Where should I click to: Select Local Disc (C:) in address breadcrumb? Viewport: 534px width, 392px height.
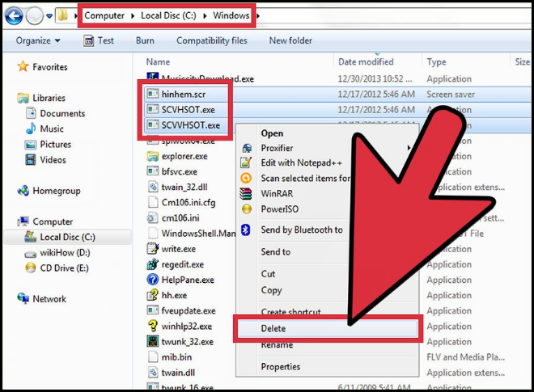(x=168, y=15)
